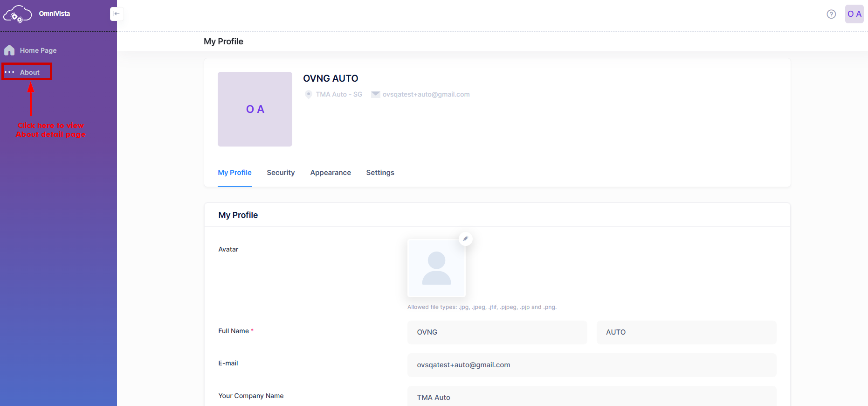868x406 pixels.
Task: Switch to the Appearance tab
Action: [331, 173]
